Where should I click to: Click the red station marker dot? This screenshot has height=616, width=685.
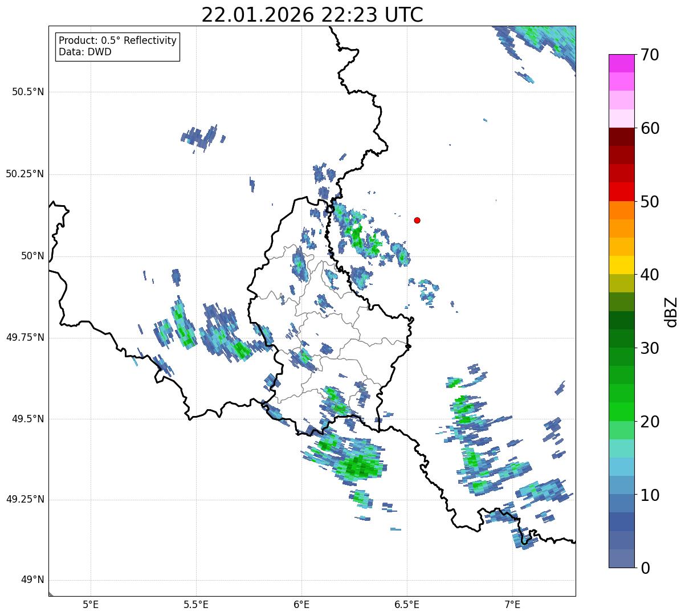pos(417,220)
